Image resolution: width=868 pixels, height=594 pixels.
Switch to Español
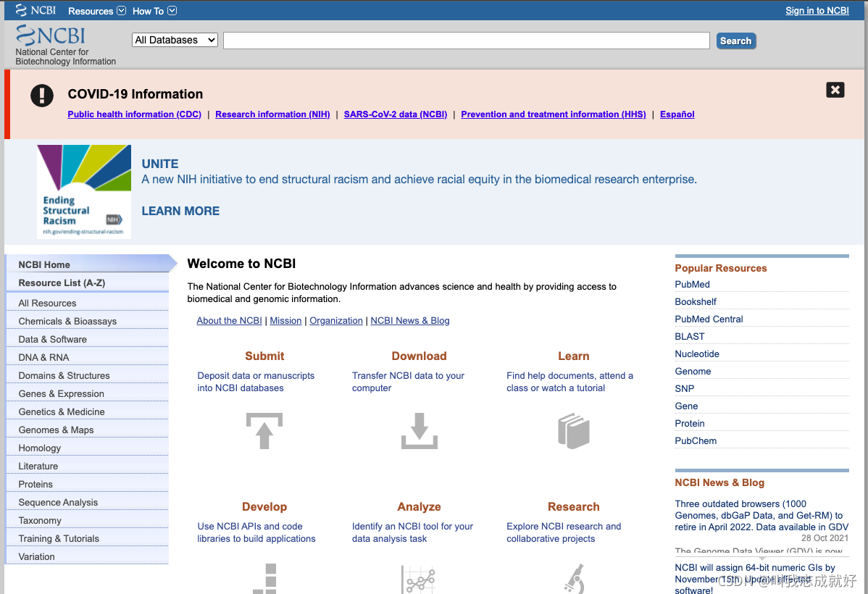click(x=677, y=114)
